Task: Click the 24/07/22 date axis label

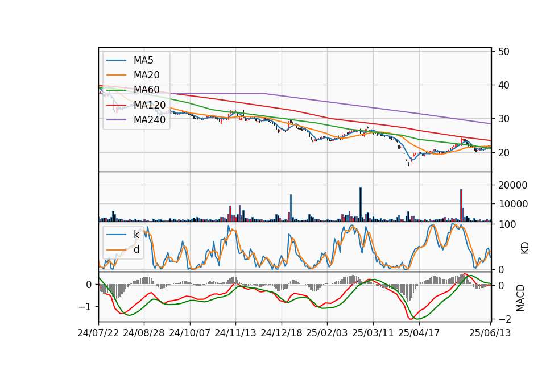Action: 98,333
